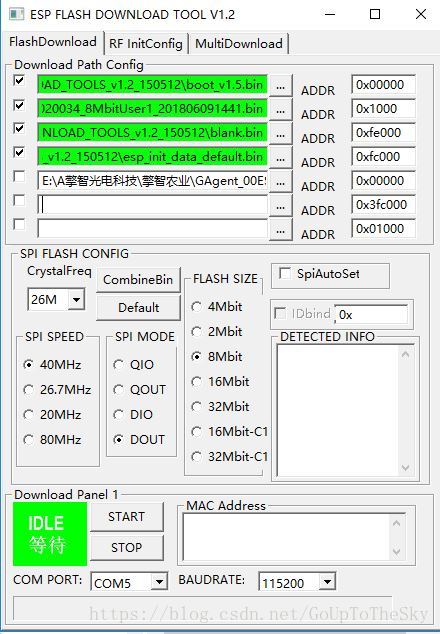Expand the CrystalFreq 26M dropdown

76,300
